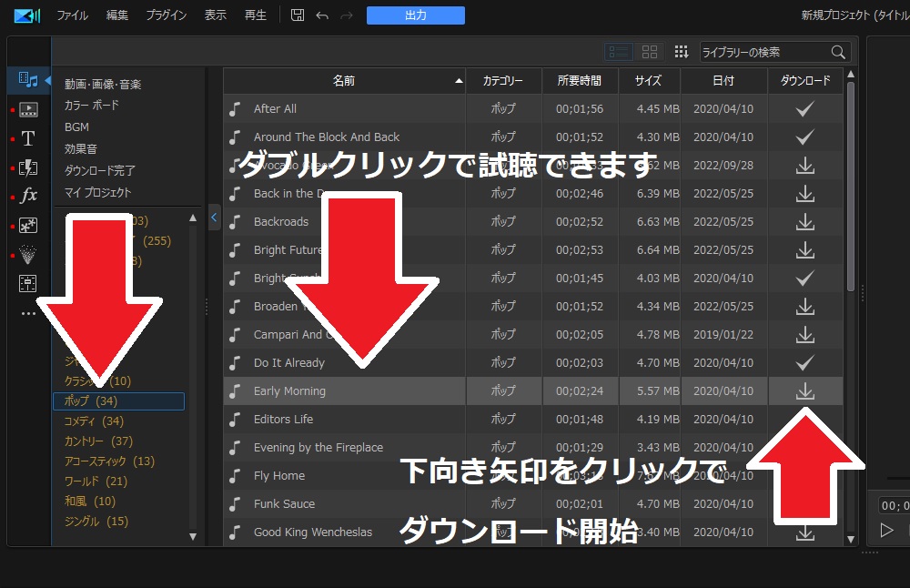The height and width of the screenshot is (588, 910).
Task: Download Good King Wenceslas track
Action: (x=805, y=532)
